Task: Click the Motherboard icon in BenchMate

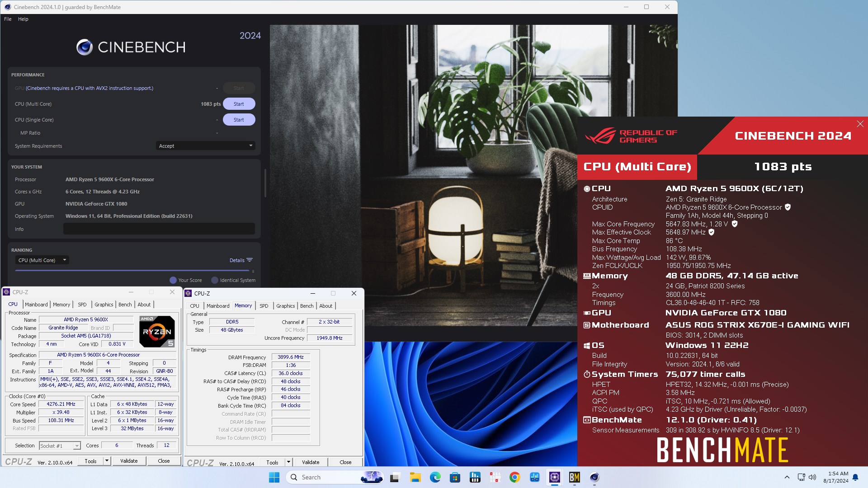Action: click(587, 325)
